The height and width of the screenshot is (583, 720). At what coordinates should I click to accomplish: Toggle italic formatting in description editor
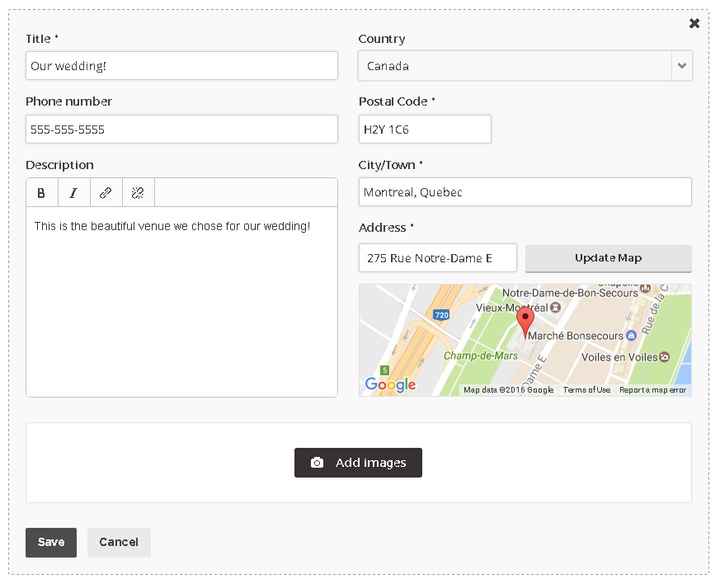coord(74,193)
